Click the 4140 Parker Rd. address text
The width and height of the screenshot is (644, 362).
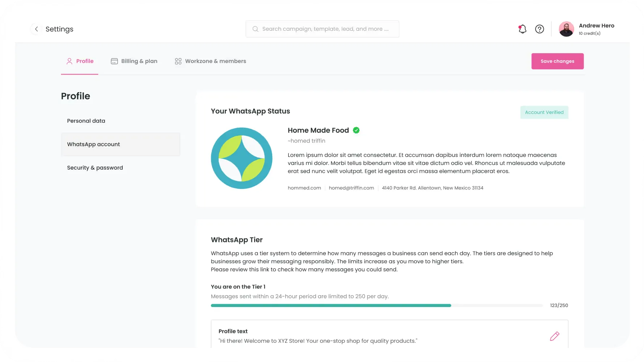click(433, 188)
